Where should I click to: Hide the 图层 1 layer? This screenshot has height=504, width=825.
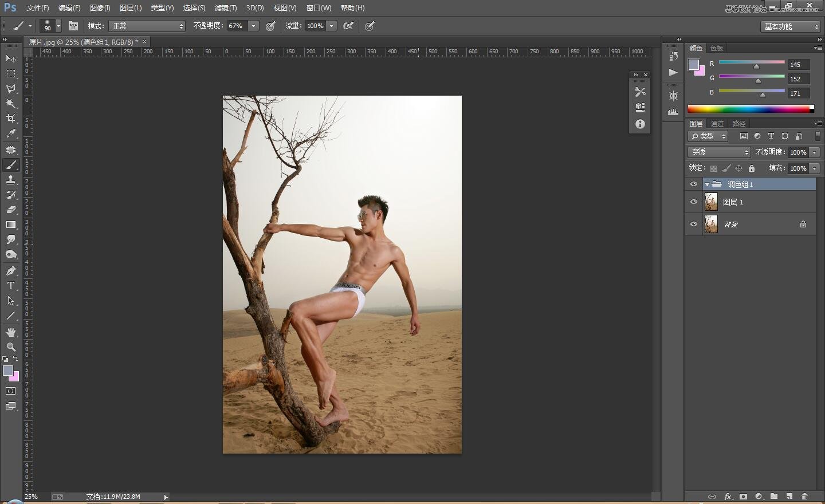694,202
